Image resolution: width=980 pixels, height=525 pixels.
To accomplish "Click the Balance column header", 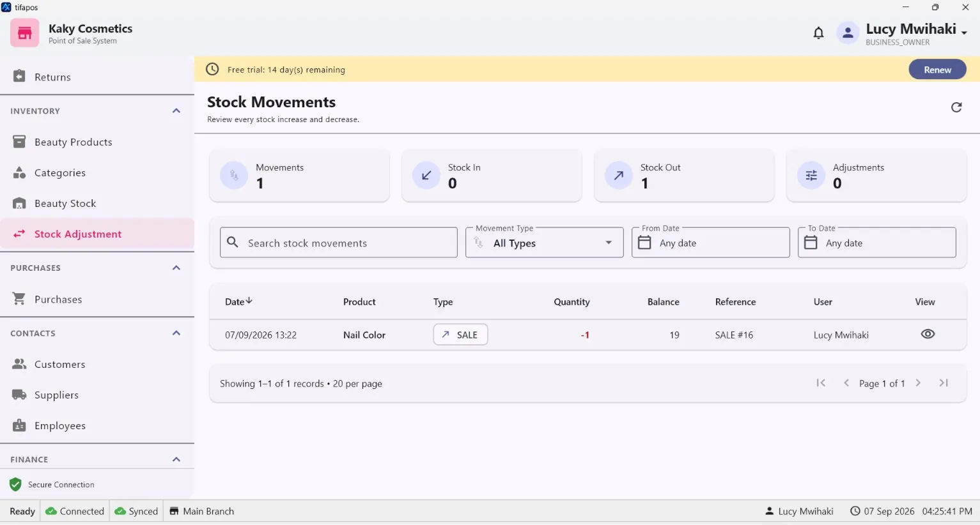I will [663, 302].
